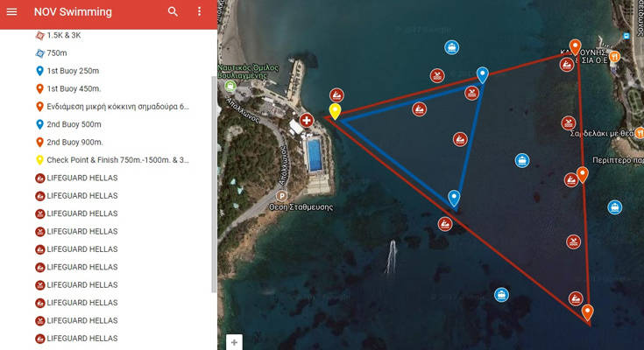Choose '1st Buoy 450m.' in sidebar
This screenshot has width=644, height=350.
pos(74,88)
